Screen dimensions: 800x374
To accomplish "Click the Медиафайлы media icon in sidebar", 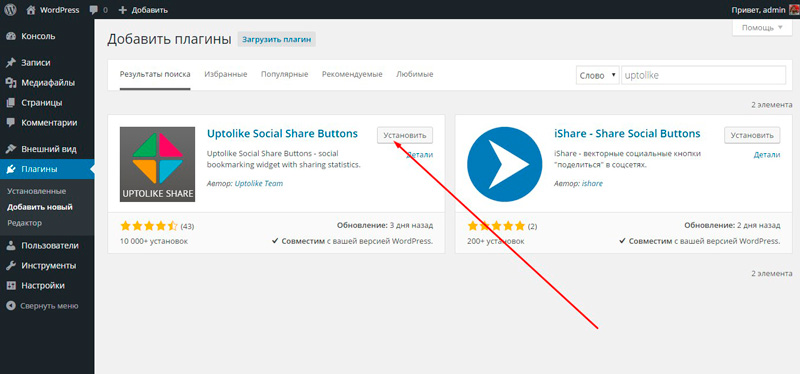I will click(11, 83).
